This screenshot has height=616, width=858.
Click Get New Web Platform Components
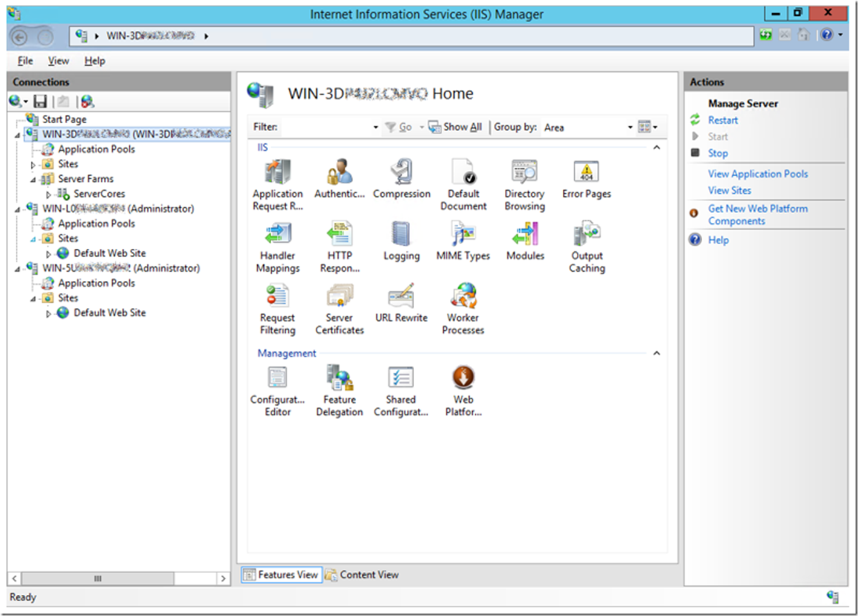tap(758, 214)
